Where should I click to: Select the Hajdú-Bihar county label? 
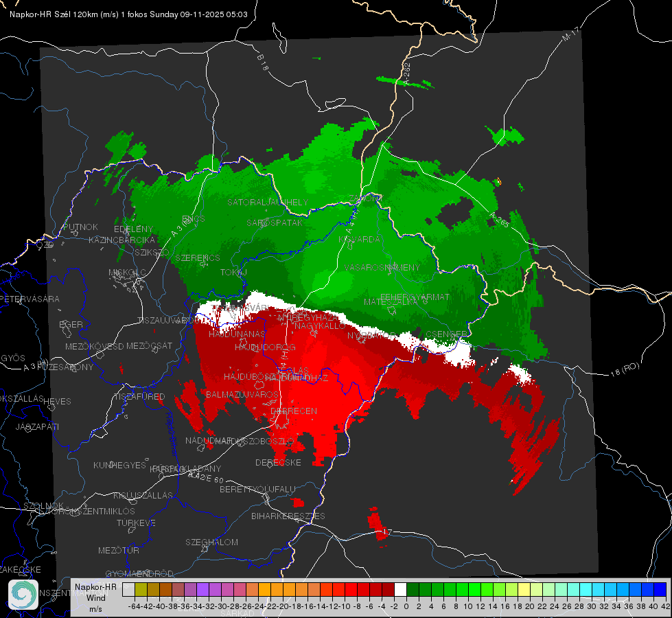(172, 433)
